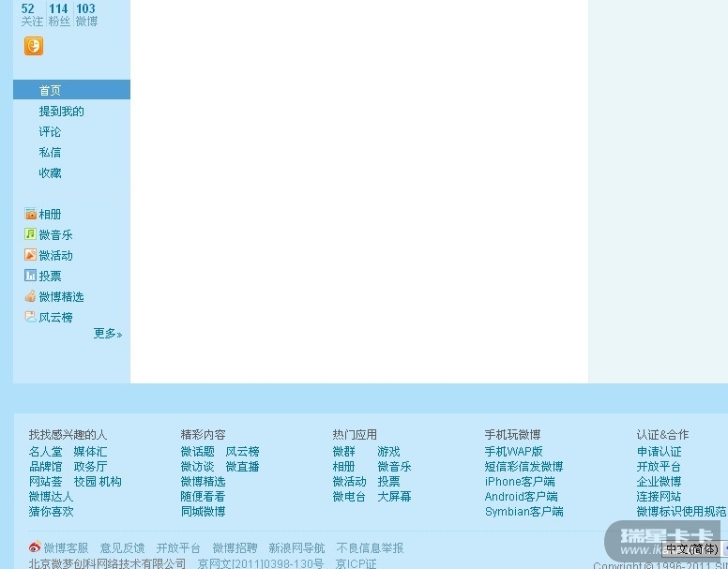Open 微活动 under 热门应用
Image resolution: width=728 pixels, height=569 pixels.
[350, 482]
